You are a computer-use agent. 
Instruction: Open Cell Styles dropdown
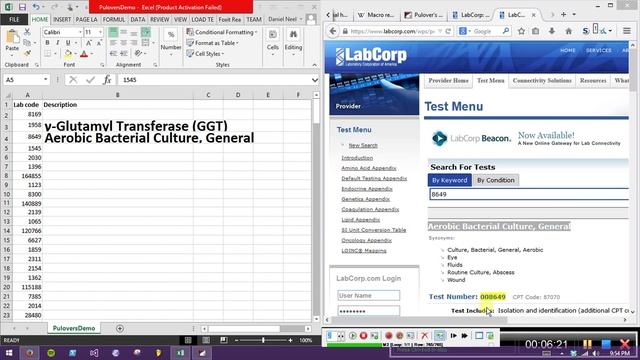[x=205, y=53]
